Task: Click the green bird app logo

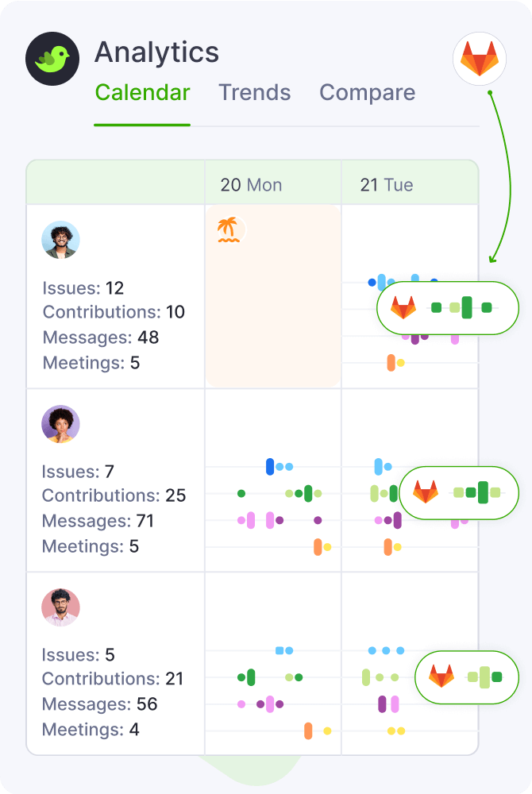Action: [x=54, y=60]
